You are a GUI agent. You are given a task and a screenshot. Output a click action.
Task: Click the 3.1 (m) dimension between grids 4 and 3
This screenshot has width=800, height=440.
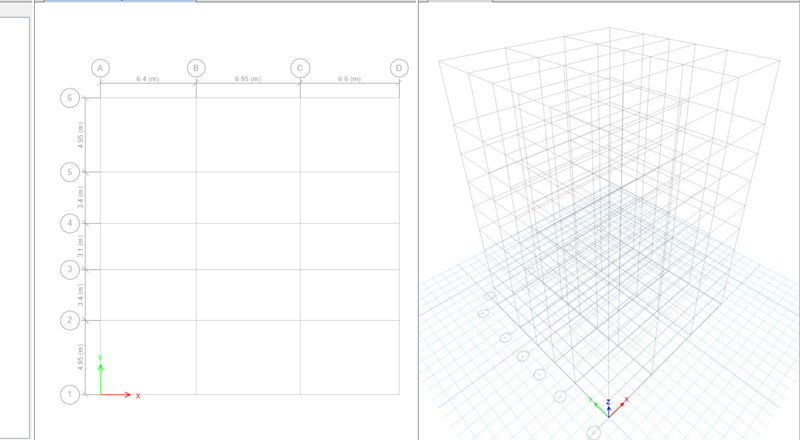click(x=81, y=246)
